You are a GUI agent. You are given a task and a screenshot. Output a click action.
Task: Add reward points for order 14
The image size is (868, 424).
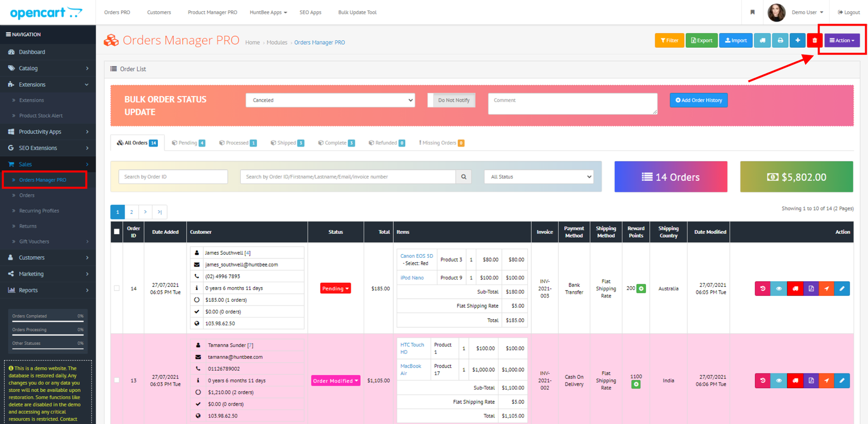(641, 288)
